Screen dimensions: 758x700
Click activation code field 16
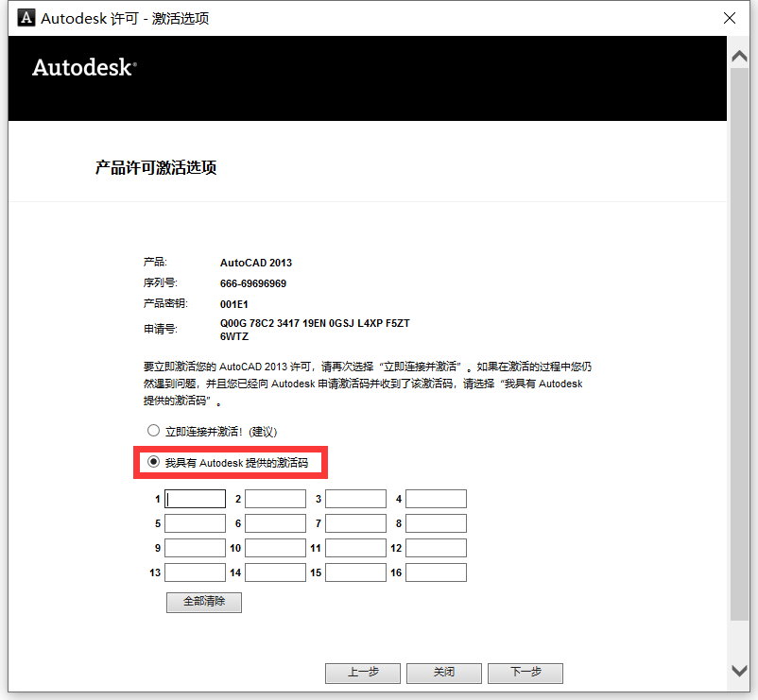tap(436, 572)
